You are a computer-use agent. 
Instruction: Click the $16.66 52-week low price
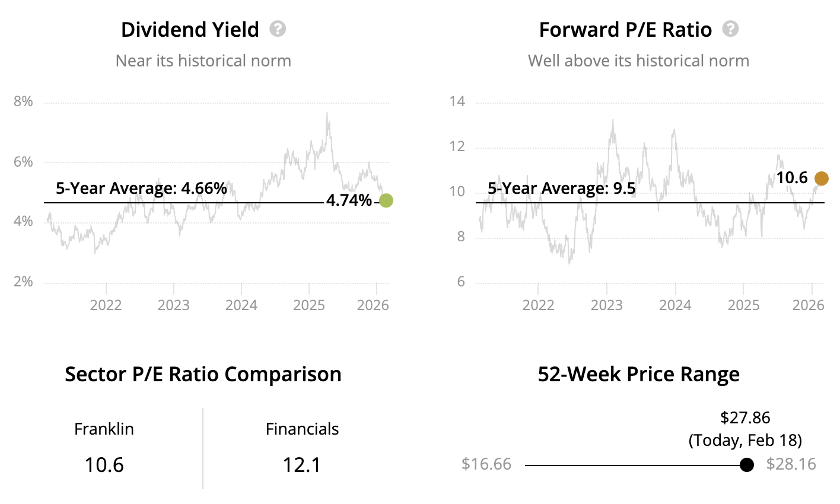point(486,464)
